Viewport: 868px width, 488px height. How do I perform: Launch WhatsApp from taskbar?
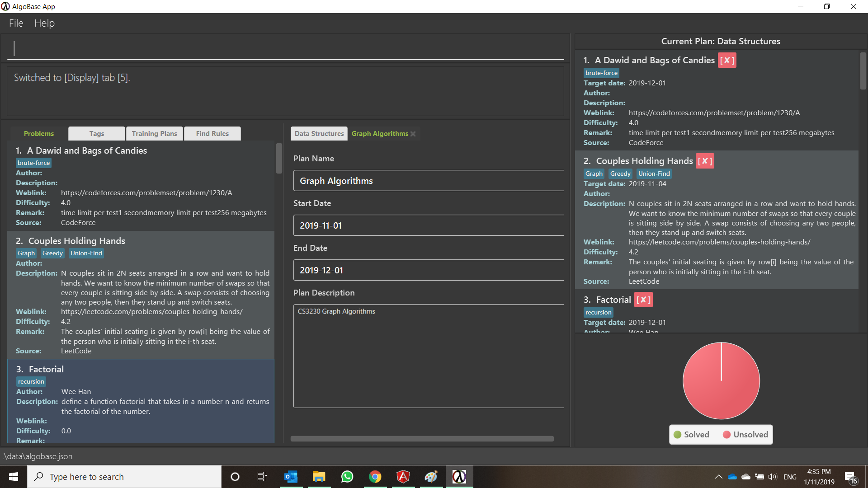click(347, 477)
